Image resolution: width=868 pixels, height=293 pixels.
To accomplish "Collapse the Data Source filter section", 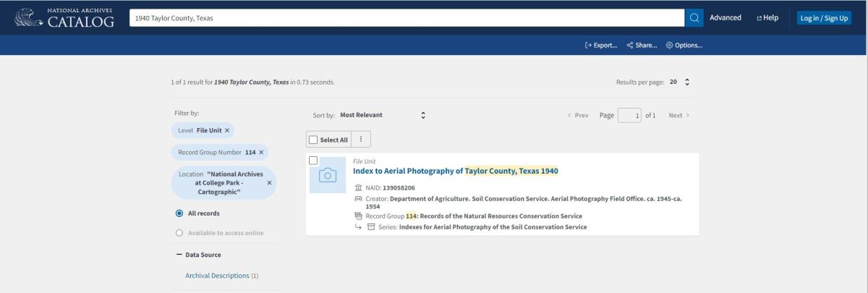I will pos(179,255).
